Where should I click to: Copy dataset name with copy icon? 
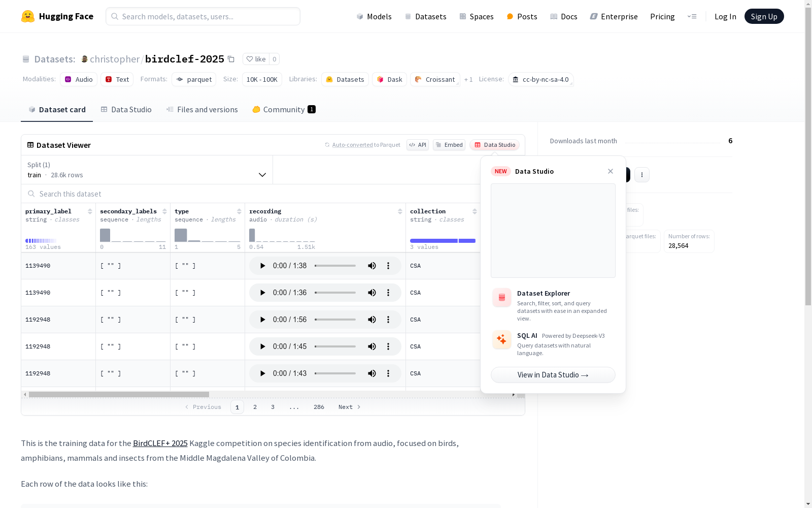pos(231,59)
